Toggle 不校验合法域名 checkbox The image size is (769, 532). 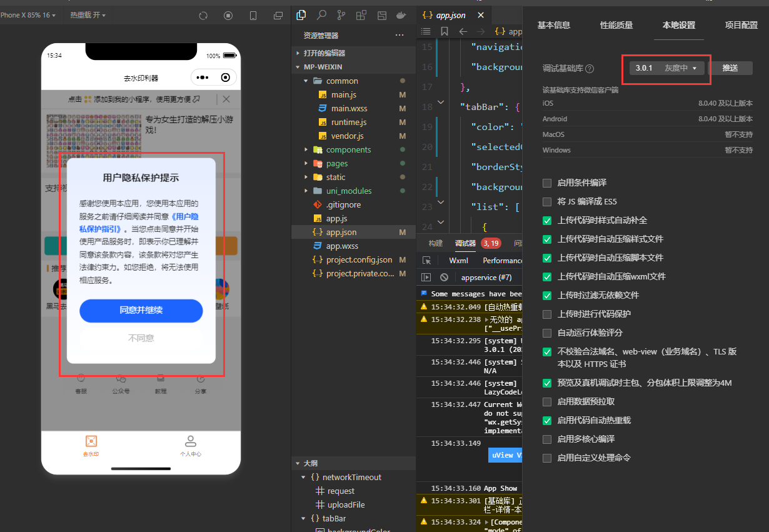point(547,351)
